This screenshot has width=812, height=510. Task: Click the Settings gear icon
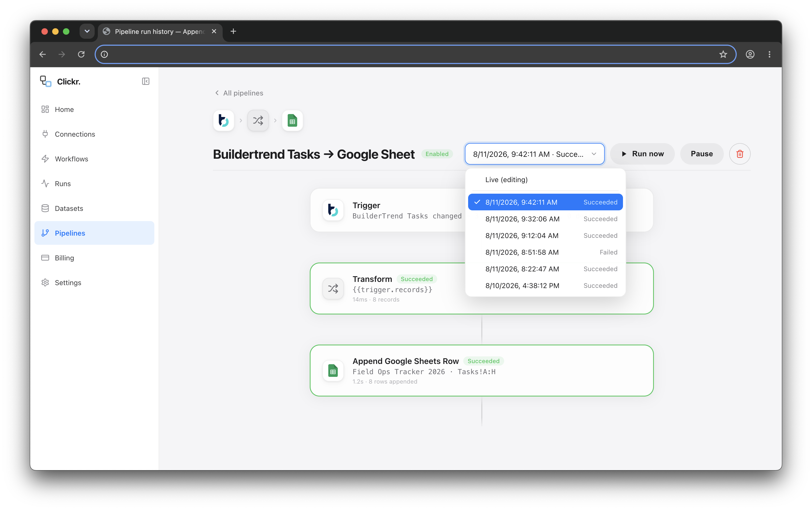coord(45,282)
